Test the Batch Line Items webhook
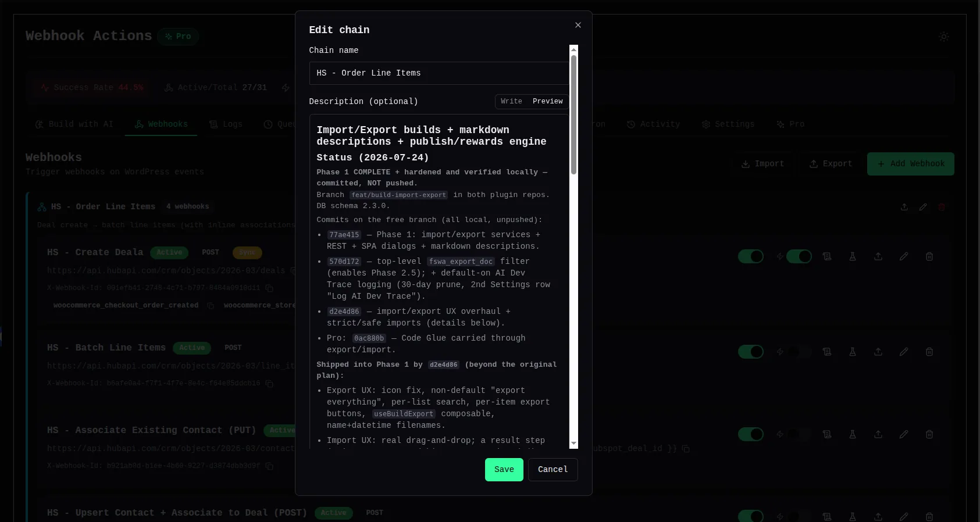The height and width of the screenshot is (522, 980). [x=853, y=352]
